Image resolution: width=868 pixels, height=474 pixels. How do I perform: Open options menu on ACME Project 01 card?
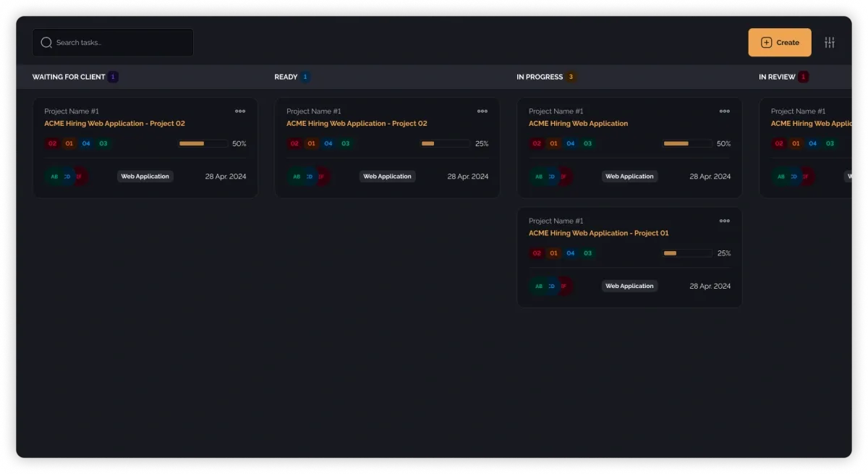pos(725,221)
